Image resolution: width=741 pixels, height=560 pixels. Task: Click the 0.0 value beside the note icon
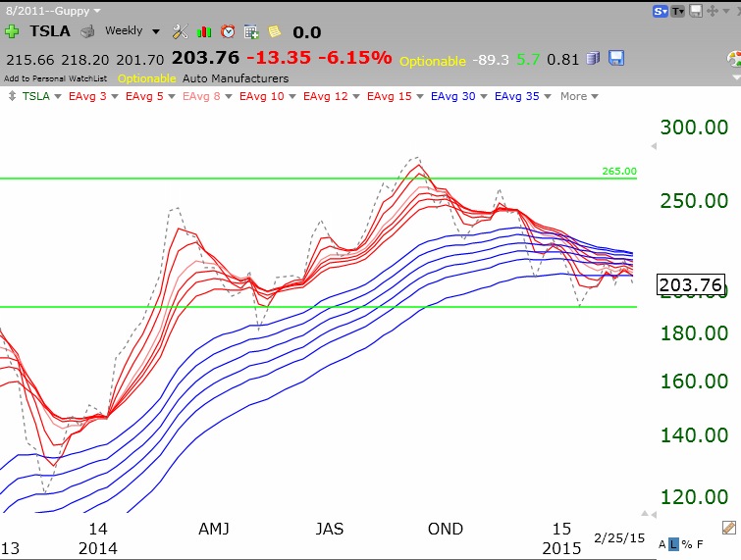[306, 32]
